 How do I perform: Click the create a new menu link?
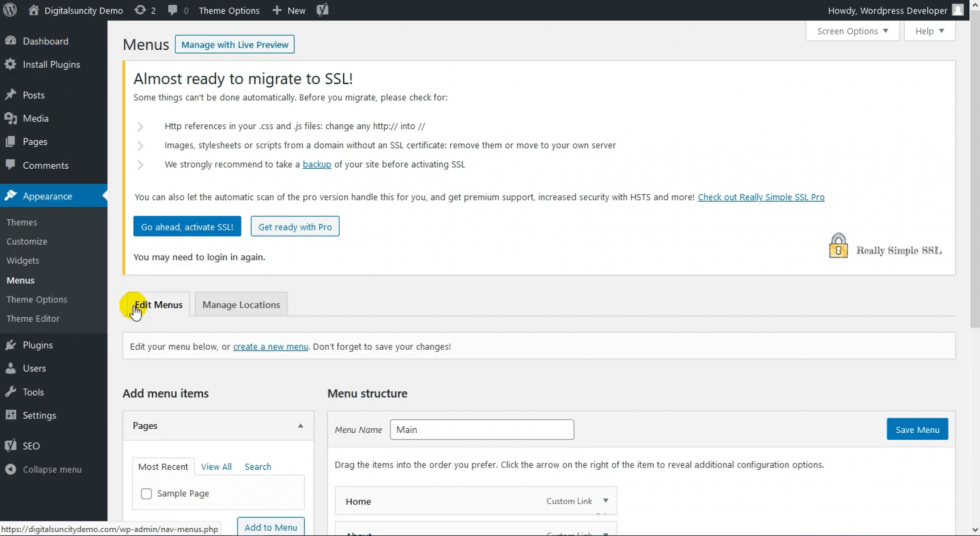tap(271, 347)
